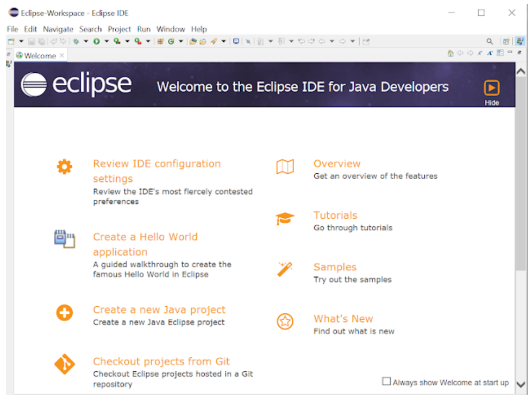Image resolution: width=532 pixels, height=398 pixels.
Task: Click the Tutorials graduation cap icon
Action: click(x=285, y=219)
